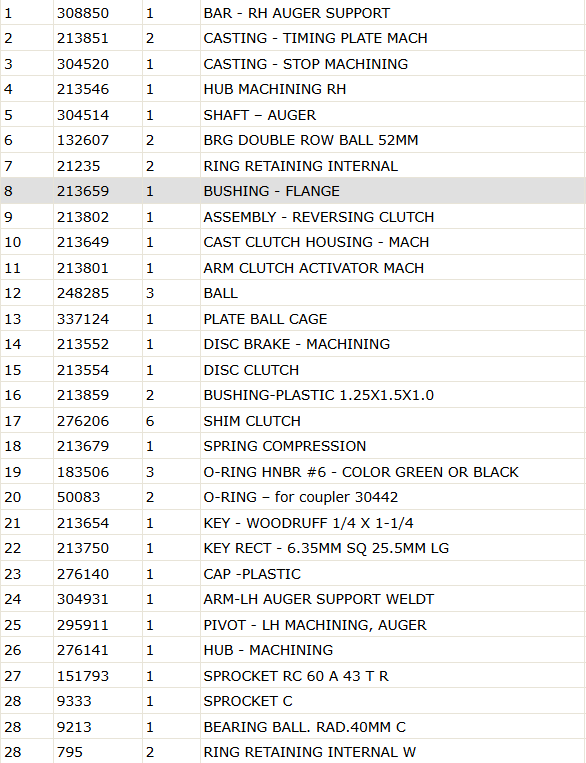This screenshot has width=586, height=763.
Task: Click the HUB MACHINING RH entry
Action: [x=275, y=89]
